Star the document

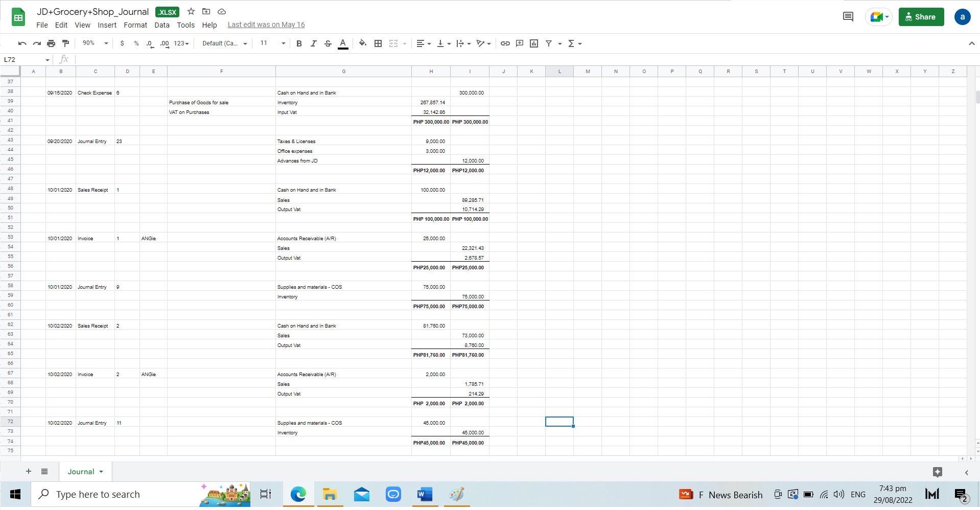tap(191, 11)
